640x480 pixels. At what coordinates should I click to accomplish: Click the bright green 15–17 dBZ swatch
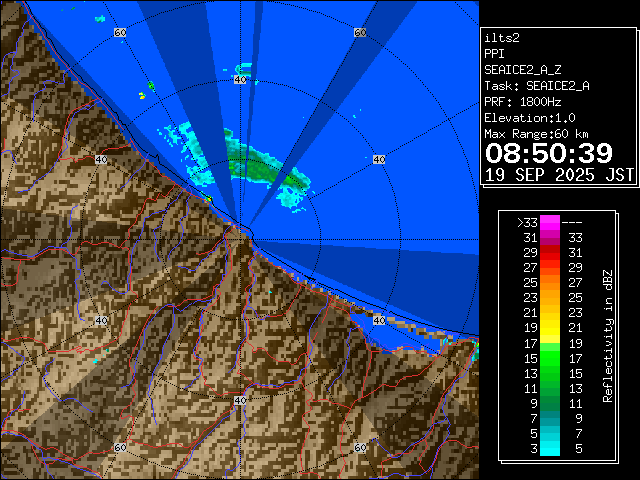(550, 357)
